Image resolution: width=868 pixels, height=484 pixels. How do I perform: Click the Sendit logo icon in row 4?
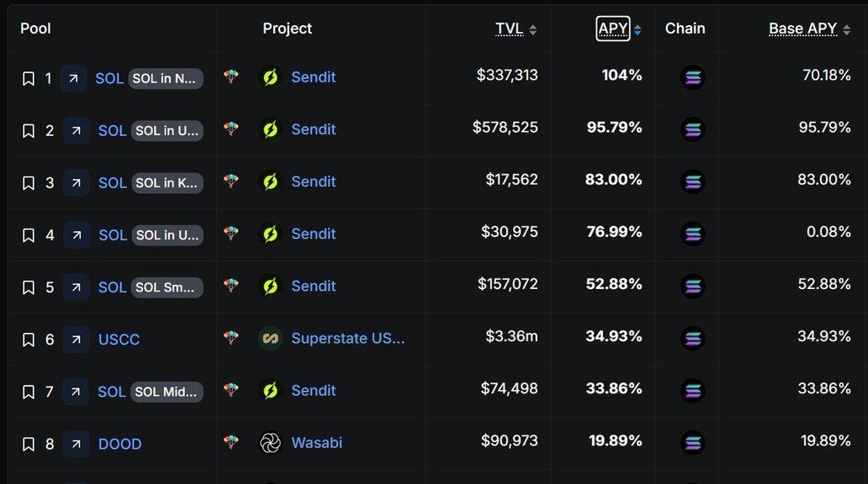tap(270, 234)
